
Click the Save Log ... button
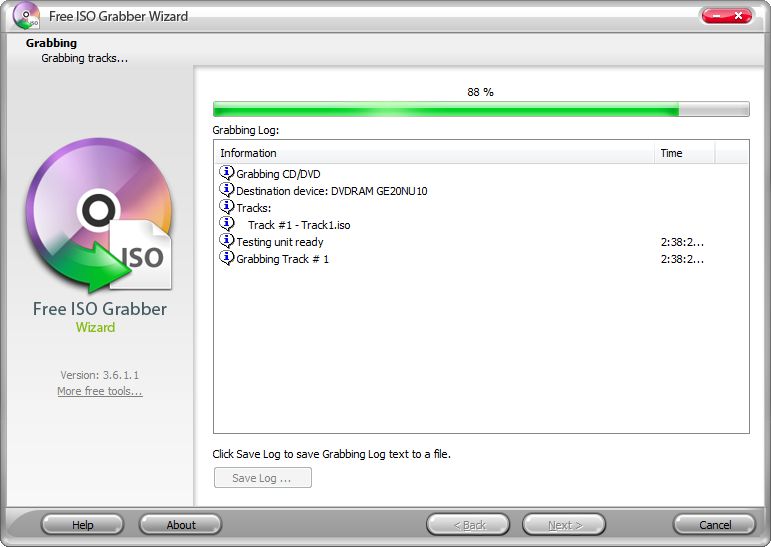[263, 478]
